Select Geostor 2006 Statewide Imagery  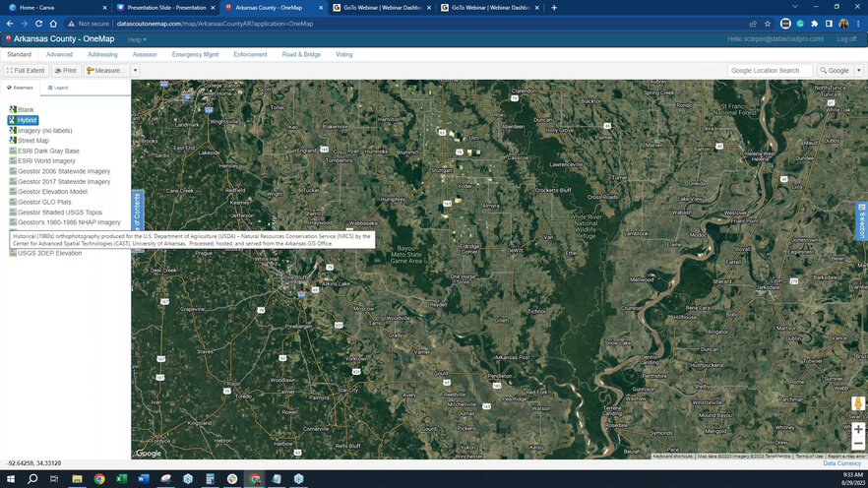point(60,171)
